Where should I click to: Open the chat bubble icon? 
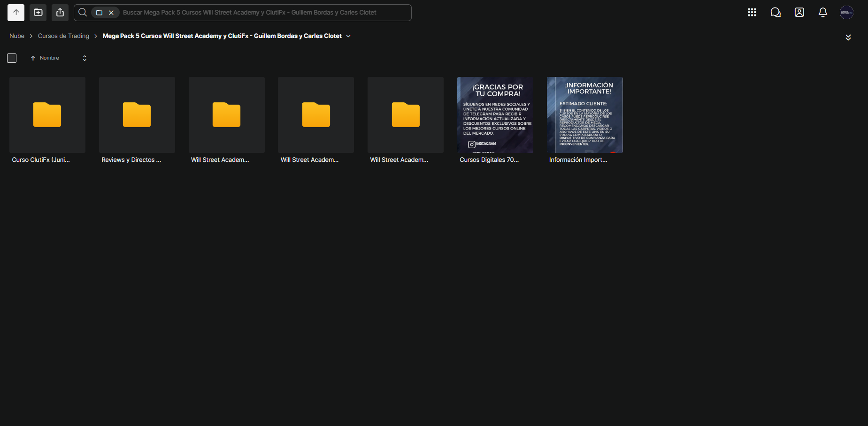click(776, 13)
